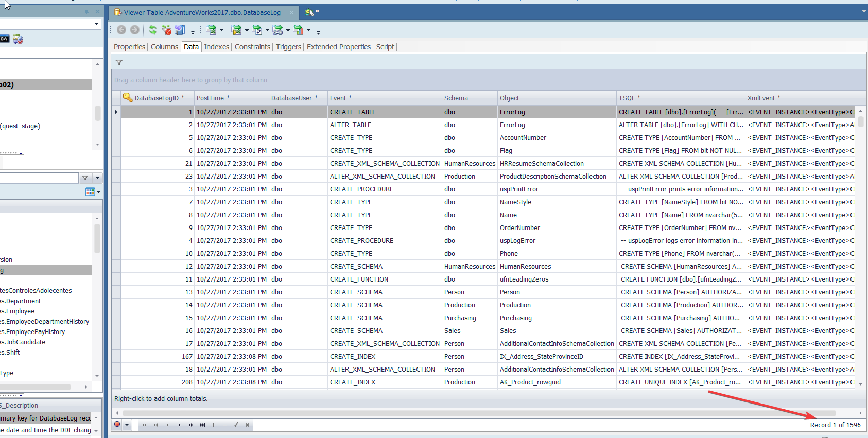Click the red record button icon
This screenshot has height=438, width=868.
tap(117, 425)
